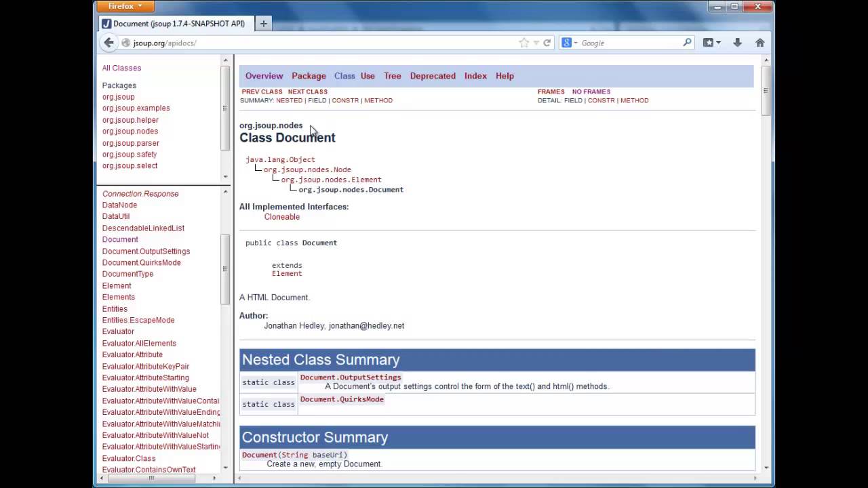The image size is (868, 488).
Task: Open the Help navigation item
Action: (x=505, y=76)
